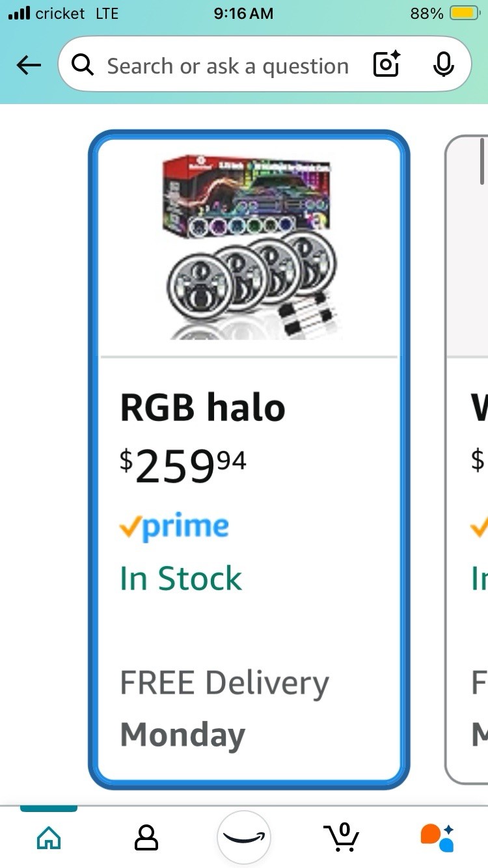Tap the In Stock label

(x=181, y=578)
